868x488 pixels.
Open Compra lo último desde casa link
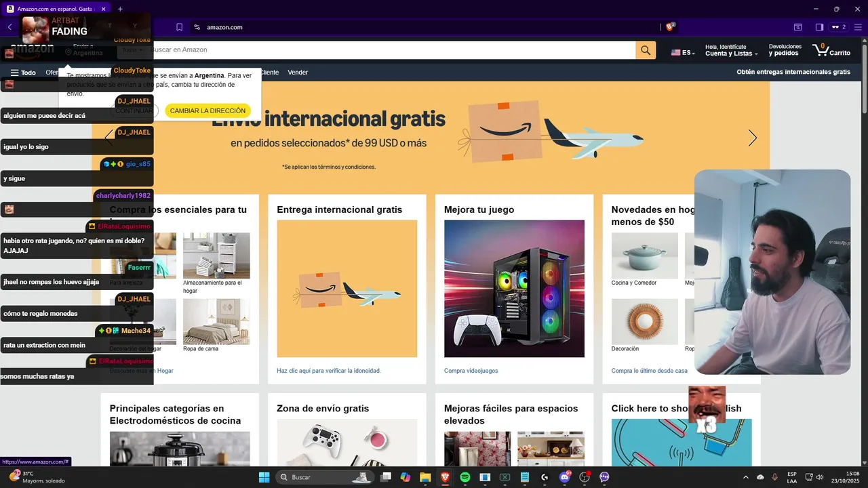649,371
